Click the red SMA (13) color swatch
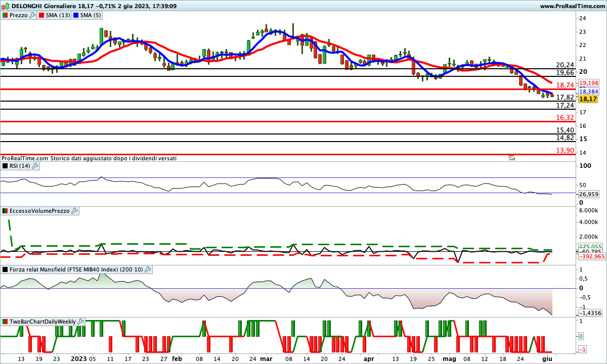Image resolution: width=607 pixels, height=364 pixels. coord(41,15)
